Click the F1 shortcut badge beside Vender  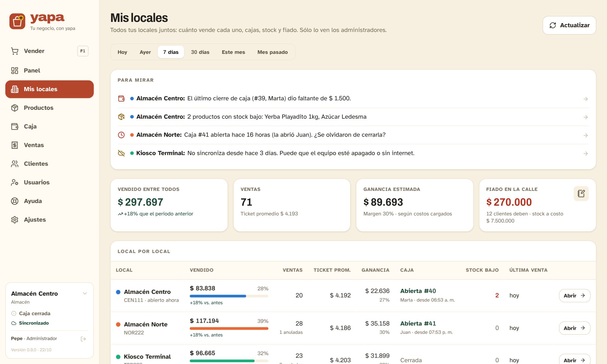[x=83, y=51]
